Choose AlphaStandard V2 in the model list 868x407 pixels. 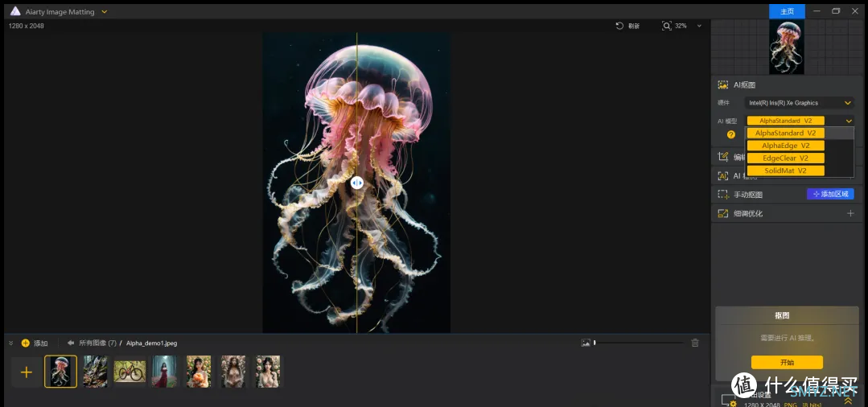785,133
